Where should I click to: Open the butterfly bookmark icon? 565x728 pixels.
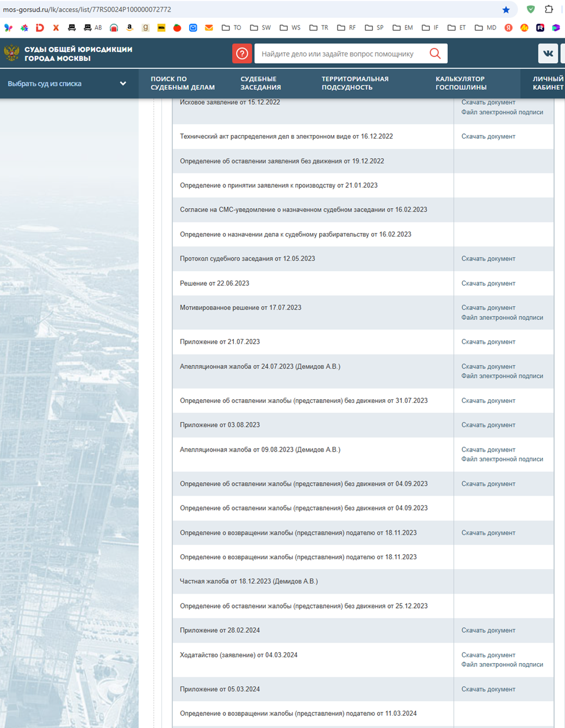tap(8, 27)
